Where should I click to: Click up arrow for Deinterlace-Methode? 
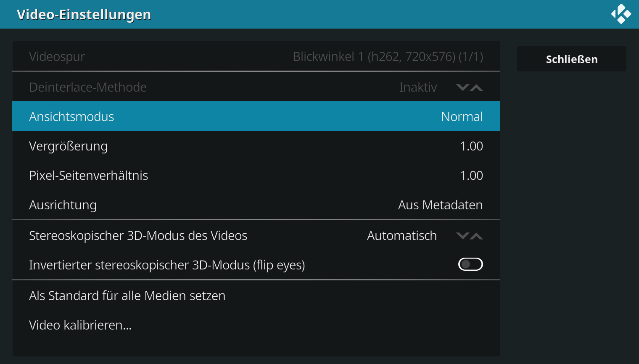[x=476, y=87]
